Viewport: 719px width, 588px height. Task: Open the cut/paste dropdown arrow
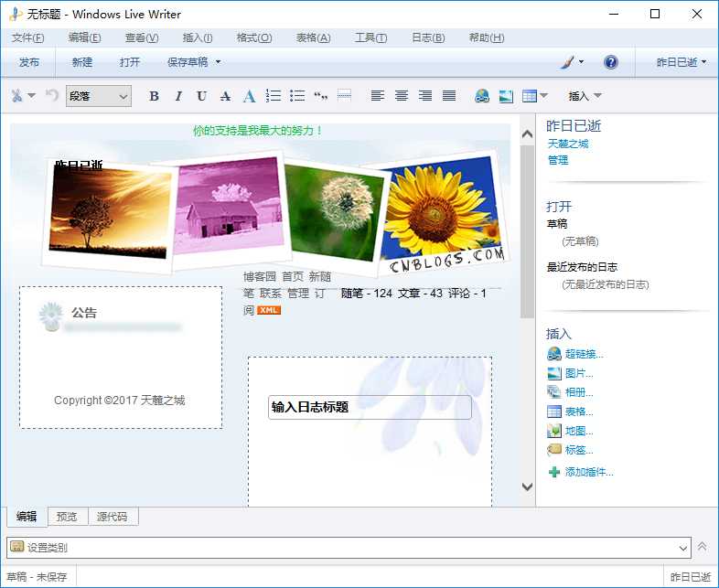pos(32,96)
